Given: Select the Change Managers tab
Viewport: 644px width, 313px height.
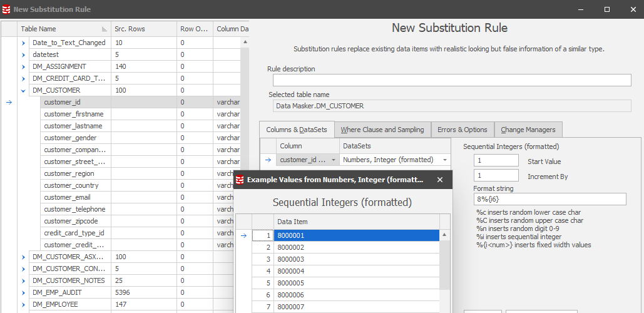Looking at the screenshot, I should [528, 130].
